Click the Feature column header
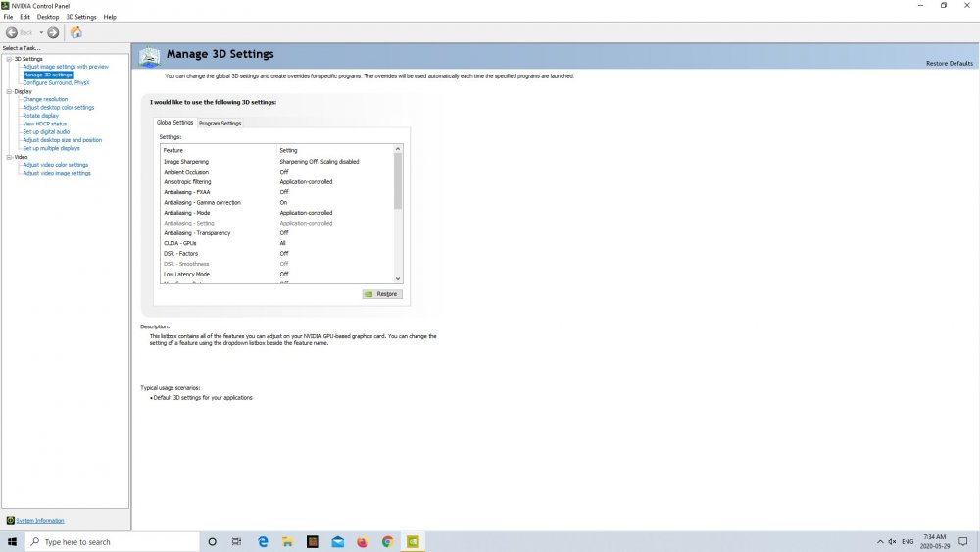Screen dimensions: 980x552 (219, 150)
